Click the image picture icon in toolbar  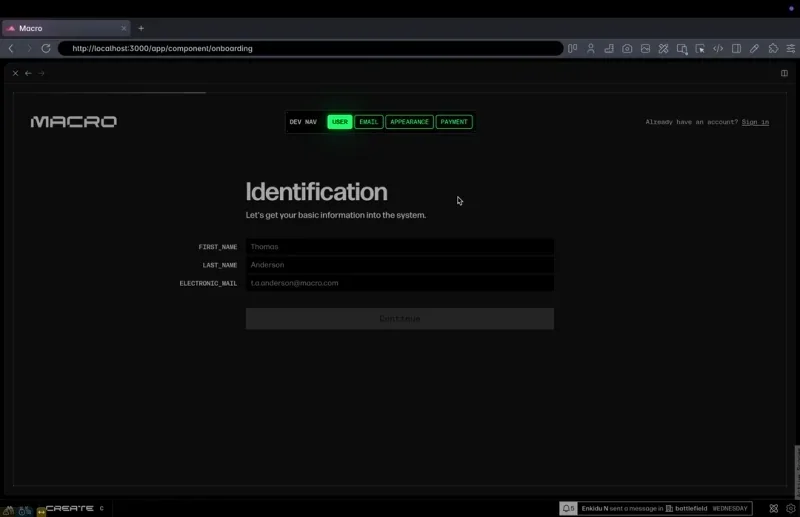point(646,48)
